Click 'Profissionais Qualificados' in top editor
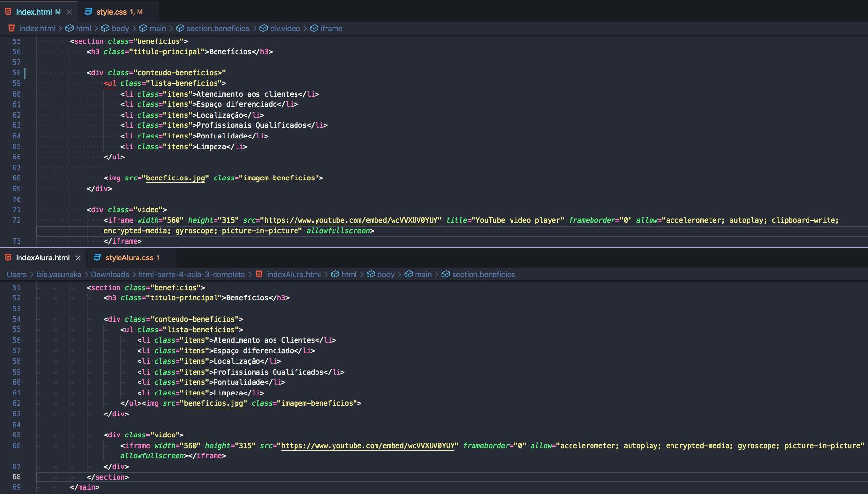Viewport: 868px width, 494px height. pos(252,125)
